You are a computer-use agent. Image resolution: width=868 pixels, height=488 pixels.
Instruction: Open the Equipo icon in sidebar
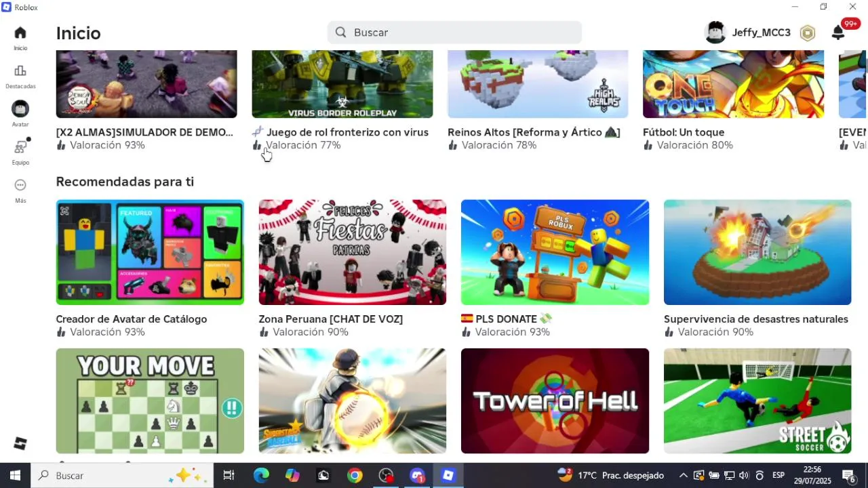click(x=20, y=146)
